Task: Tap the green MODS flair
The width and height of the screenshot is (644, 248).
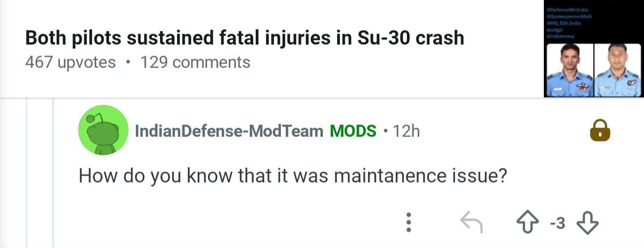Action: [x=353, y=131]
